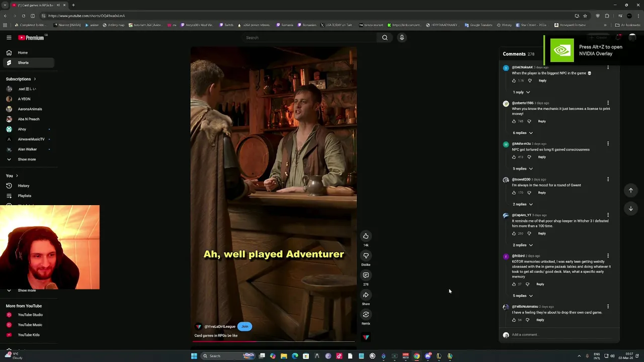Go to the next short using down arrow

coord(630,209)
